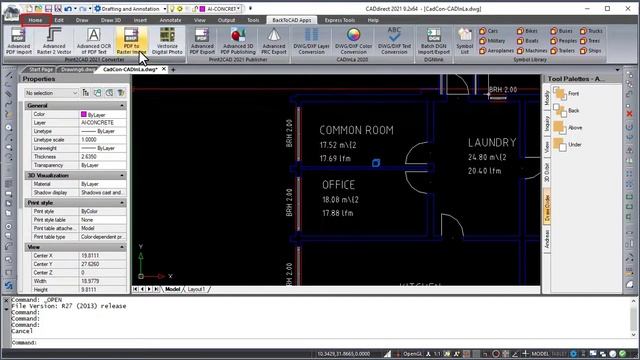Open Advanced PDF Import tool
The image size is (640, 360).
click(x=18, y=41)
